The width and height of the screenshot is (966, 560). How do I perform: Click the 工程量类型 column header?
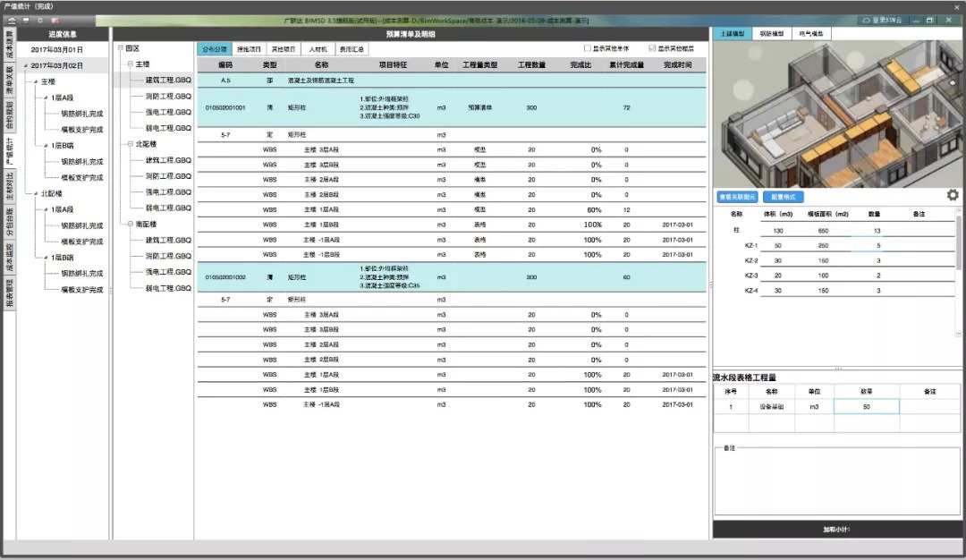(480, 64)
